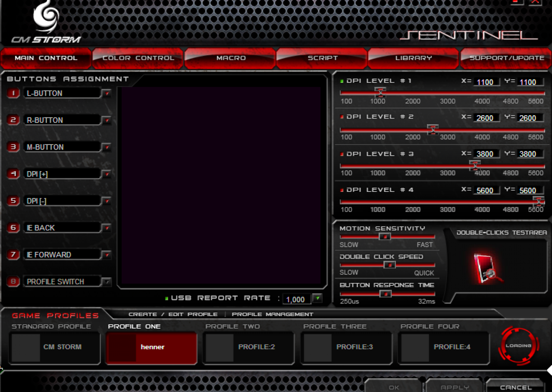Click the Double Click Speed slider handle
The width and height of the screenshot is (552, 392).
point(389,265)
